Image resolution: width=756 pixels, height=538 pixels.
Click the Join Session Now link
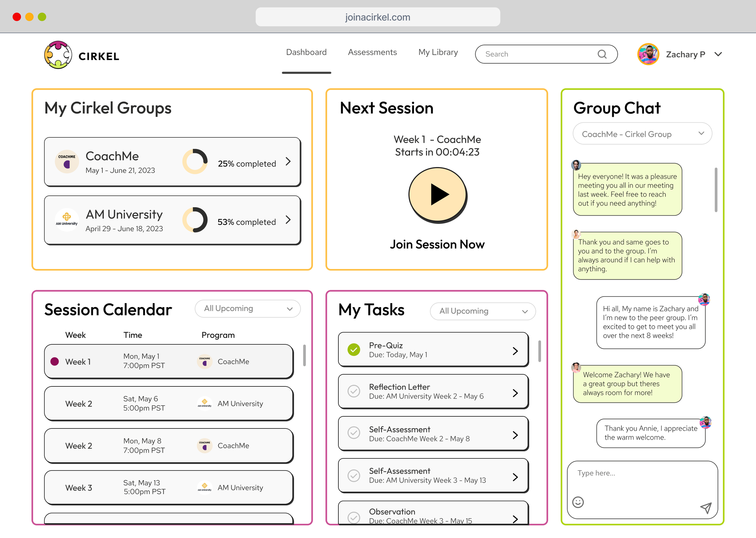(437, 244)
